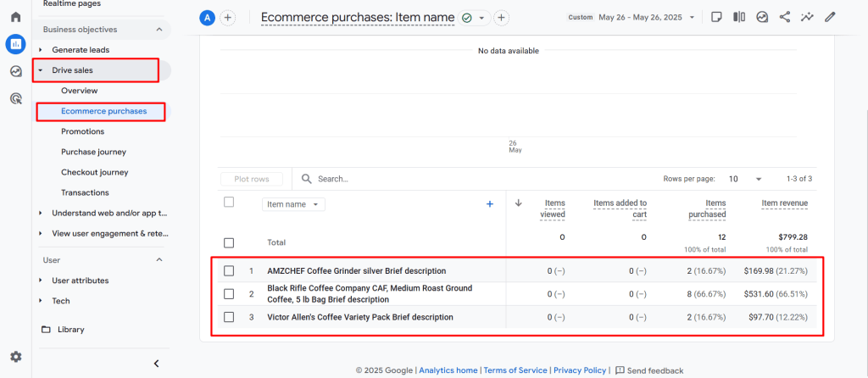Open the Item name dimension dropdown

coord(293,204)
